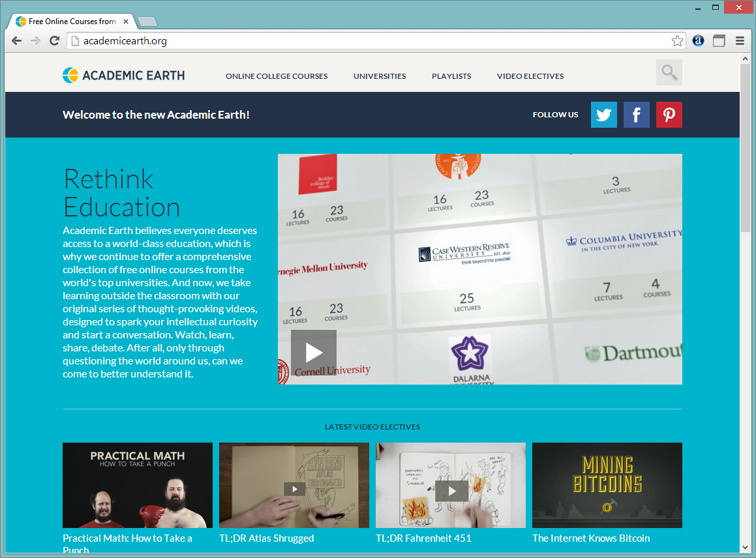Open the Facebook follow icon

pos(637,115)
